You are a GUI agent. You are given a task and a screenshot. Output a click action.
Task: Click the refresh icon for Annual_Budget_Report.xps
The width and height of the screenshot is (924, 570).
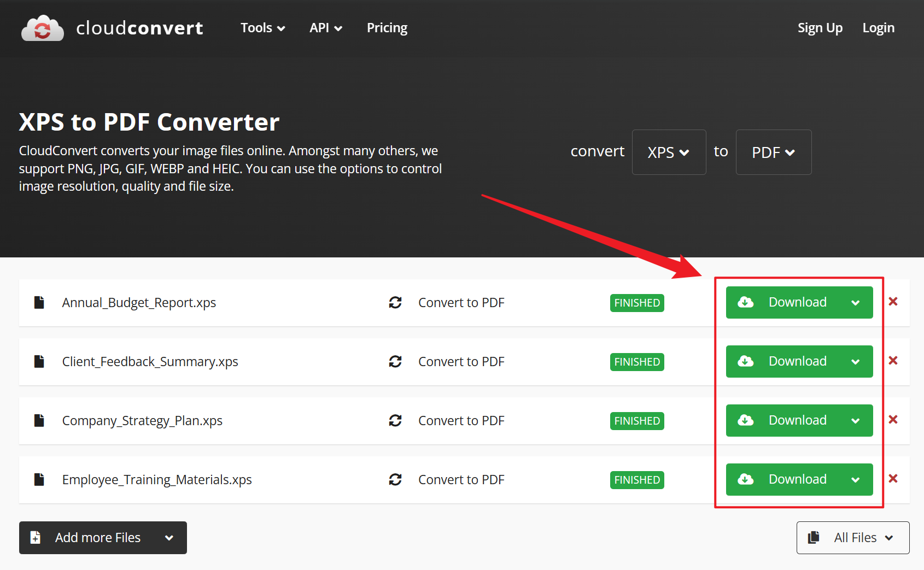[395, 302]
